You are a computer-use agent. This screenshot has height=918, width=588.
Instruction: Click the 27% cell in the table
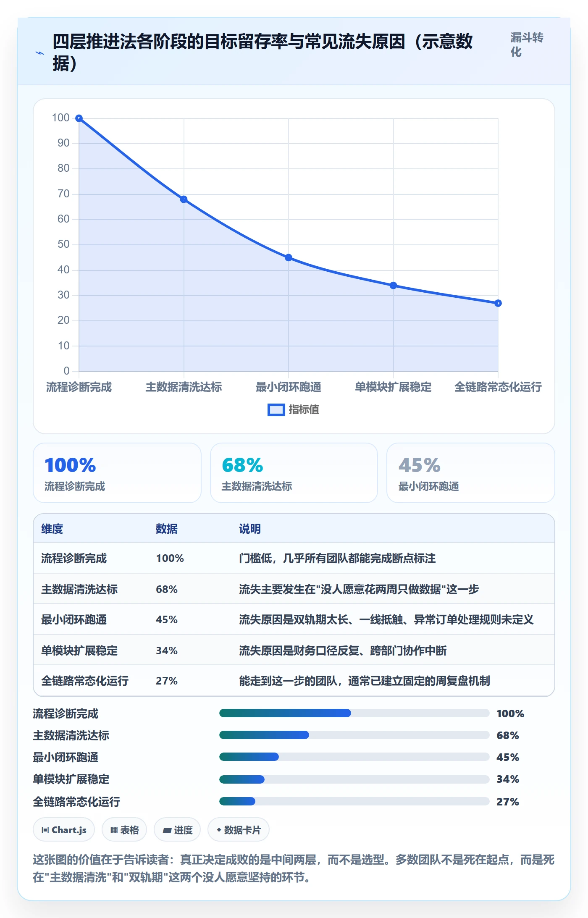167,681
